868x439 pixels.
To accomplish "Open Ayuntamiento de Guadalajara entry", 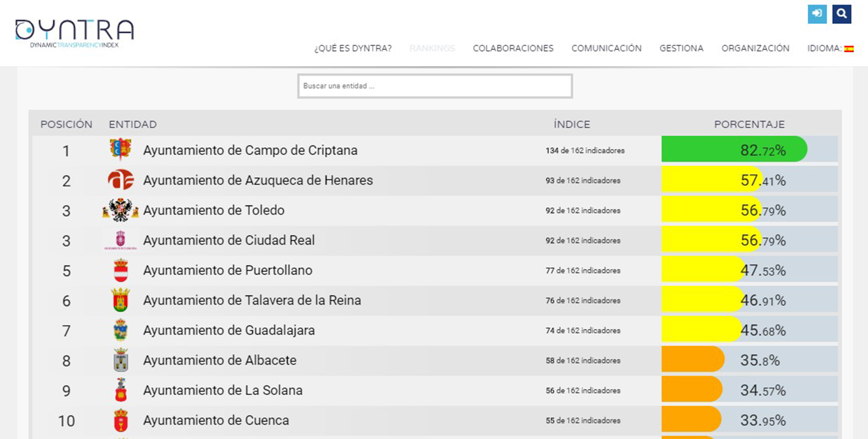I will pos(229,330).
